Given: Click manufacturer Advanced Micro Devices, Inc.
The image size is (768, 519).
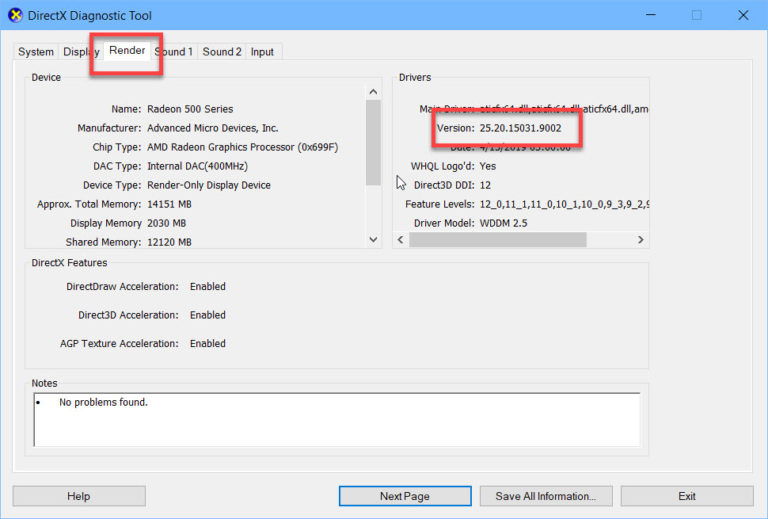Looking at the screenshot, I should pyautogui.click(x=213, y=128).
